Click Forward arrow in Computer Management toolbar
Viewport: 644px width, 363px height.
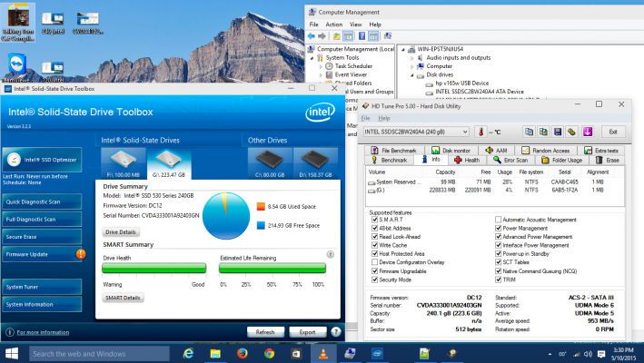point(322,36)
